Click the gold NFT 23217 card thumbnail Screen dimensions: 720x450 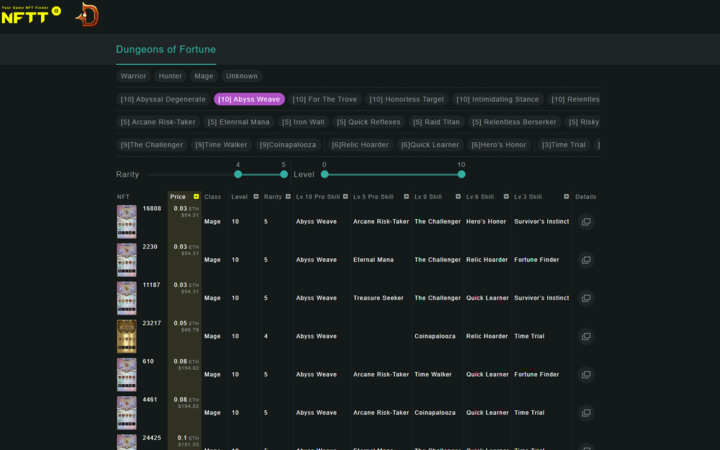pyautogui.click(x=127, y=337)
